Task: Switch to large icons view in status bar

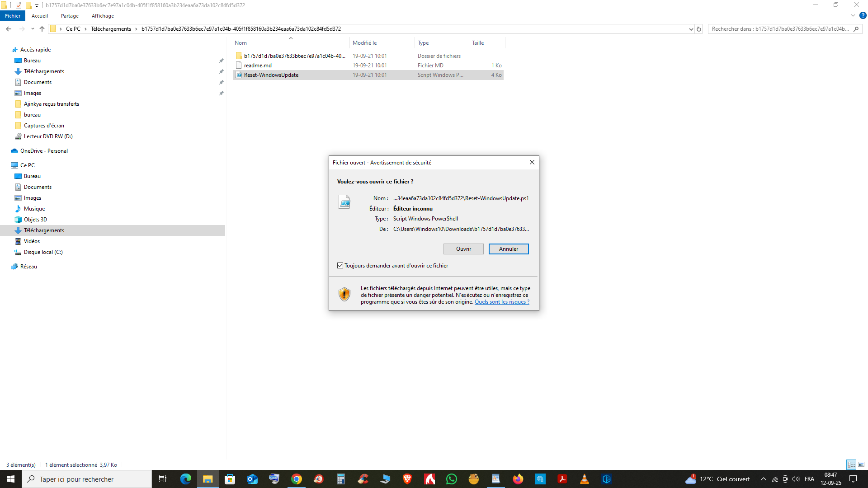Action: tap(861, 465)
